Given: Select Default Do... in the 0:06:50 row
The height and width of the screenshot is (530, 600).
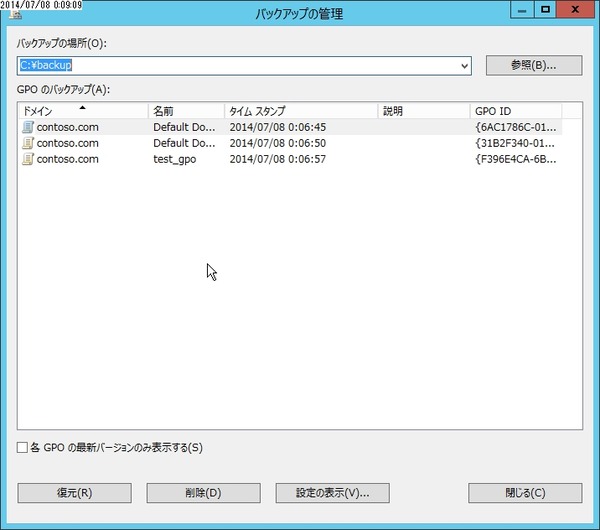Looking at the screenshot, I should (x=184, y=143).
